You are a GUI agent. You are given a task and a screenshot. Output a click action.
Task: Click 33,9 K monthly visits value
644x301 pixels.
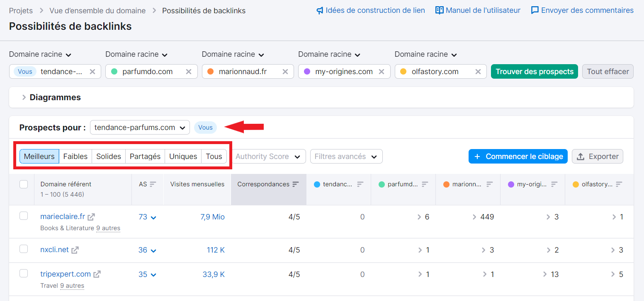click(214, 274)
